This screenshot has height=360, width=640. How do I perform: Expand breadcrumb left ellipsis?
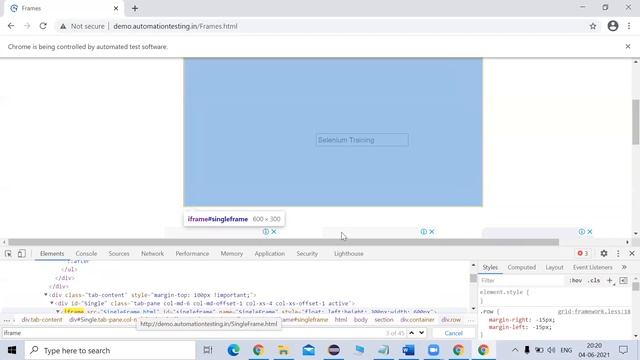tap(7, 320)
